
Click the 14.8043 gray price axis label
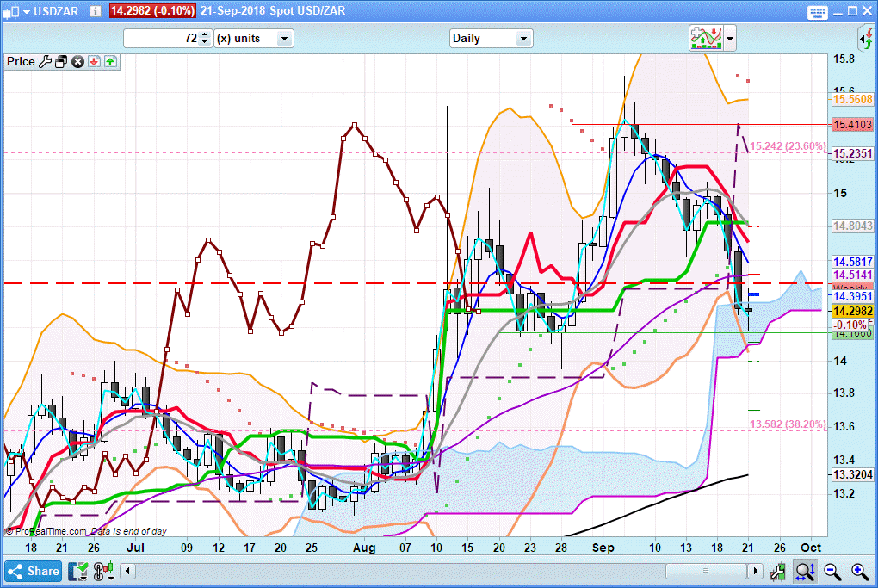[852, 226]
